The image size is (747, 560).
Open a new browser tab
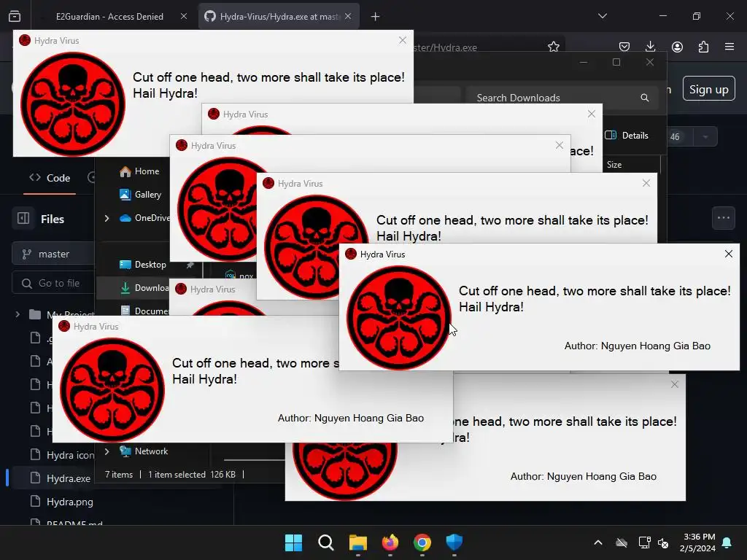[x=376, y=17]
